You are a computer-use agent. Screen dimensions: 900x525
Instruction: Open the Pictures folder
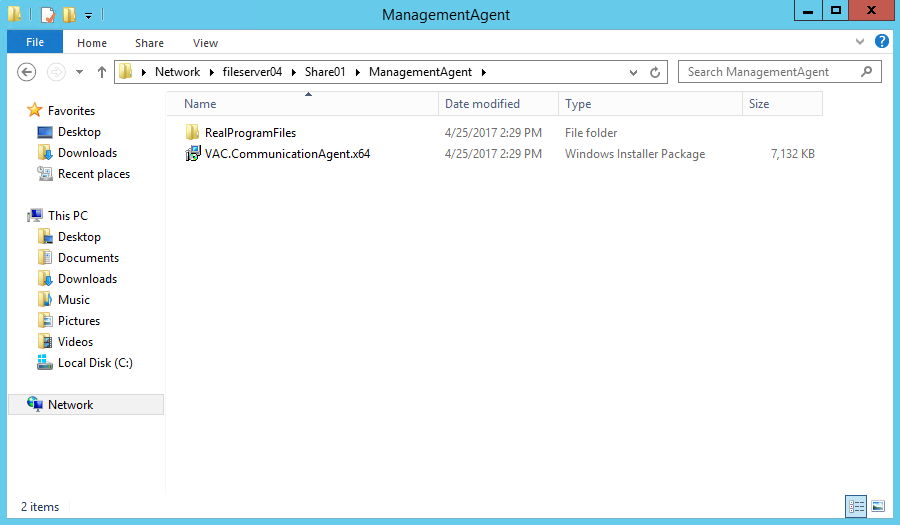click(x=79, y=321)
